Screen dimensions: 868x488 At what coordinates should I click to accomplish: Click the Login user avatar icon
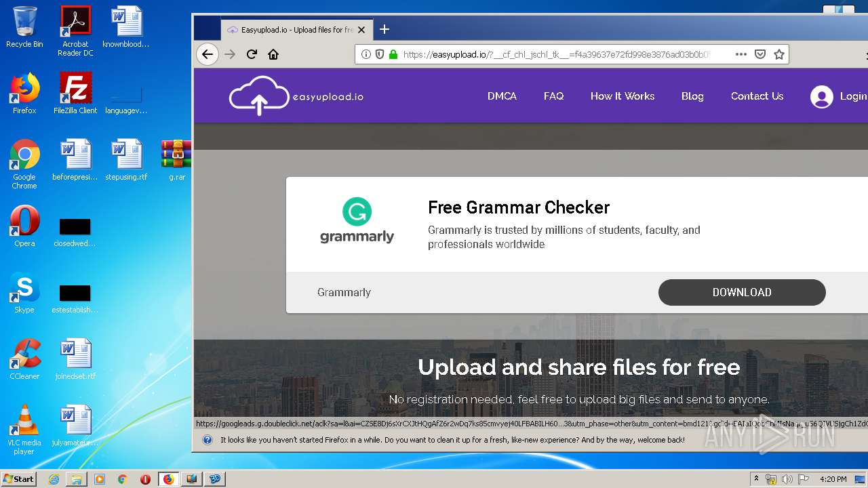(x=821, y=97)
